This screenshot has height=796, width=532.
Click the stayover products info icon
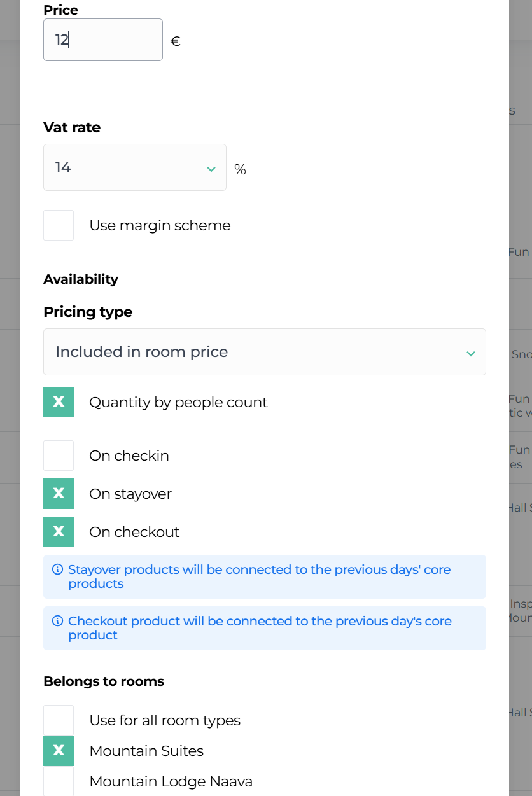tap(57, 569)
